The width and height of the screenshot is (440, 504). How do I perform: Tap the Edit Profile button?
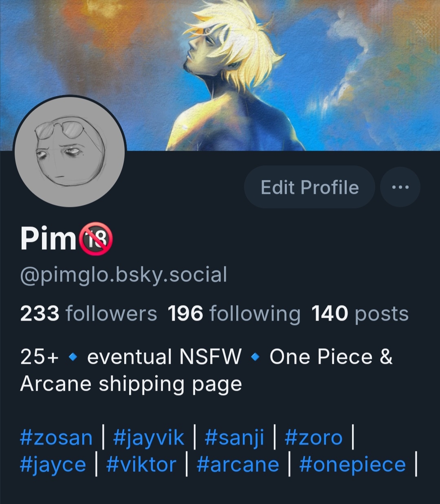310,187
